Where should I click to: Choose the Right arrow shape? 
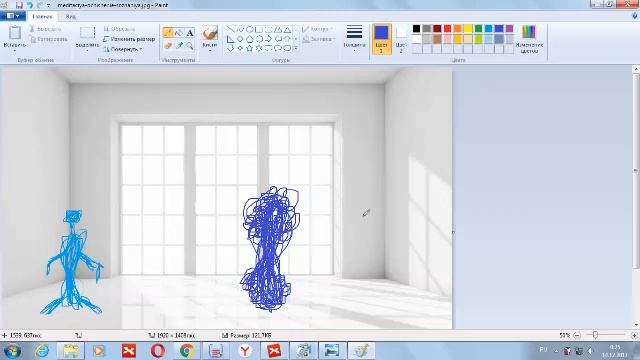click(x=268, y=39)
